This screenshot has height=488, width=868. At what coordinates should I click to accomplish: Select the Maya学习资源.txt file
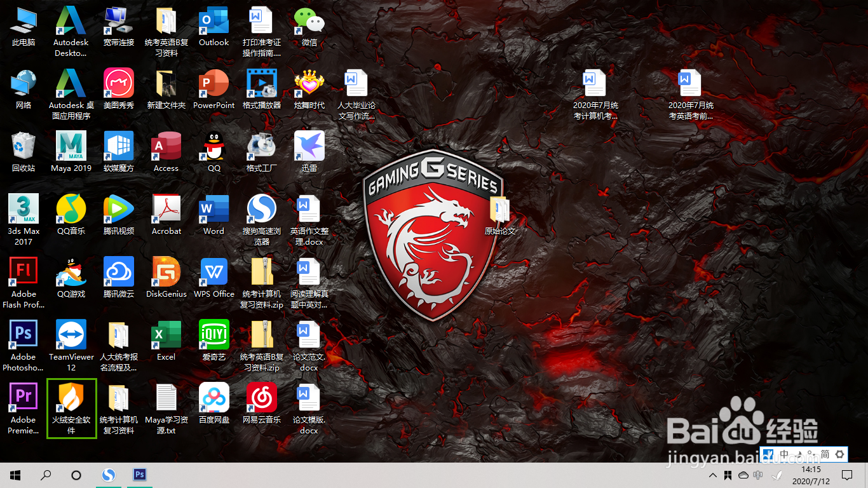click(166, 409)
